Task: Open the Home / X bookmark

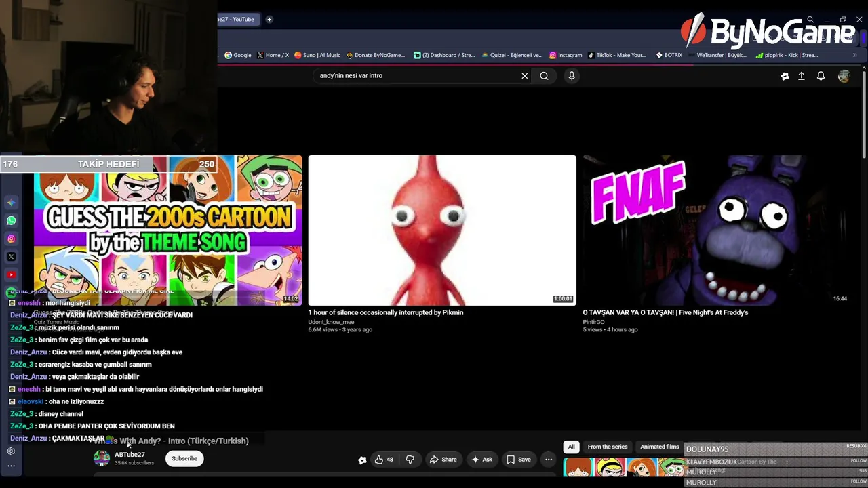Action: coord(273,55)
